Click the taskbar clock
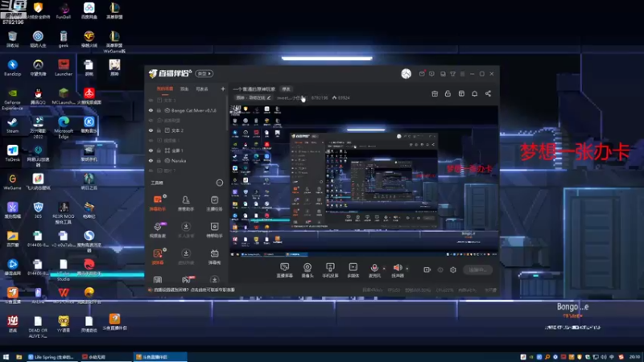The width and height of the screenshot is (644, 362). click(x=635, y=357)
